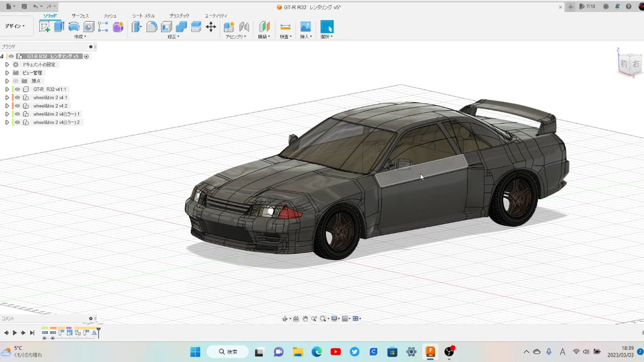Click the New Component icon

(229, 27)
